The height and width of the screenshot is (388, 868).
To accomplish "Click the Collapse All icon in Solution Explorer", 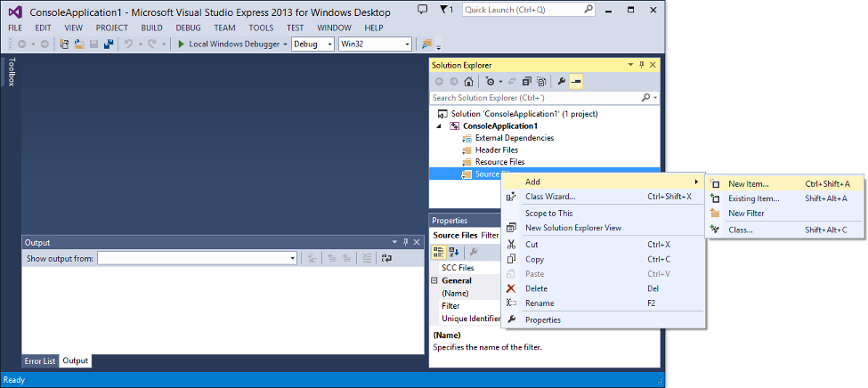I will click(x=527, y=81).
